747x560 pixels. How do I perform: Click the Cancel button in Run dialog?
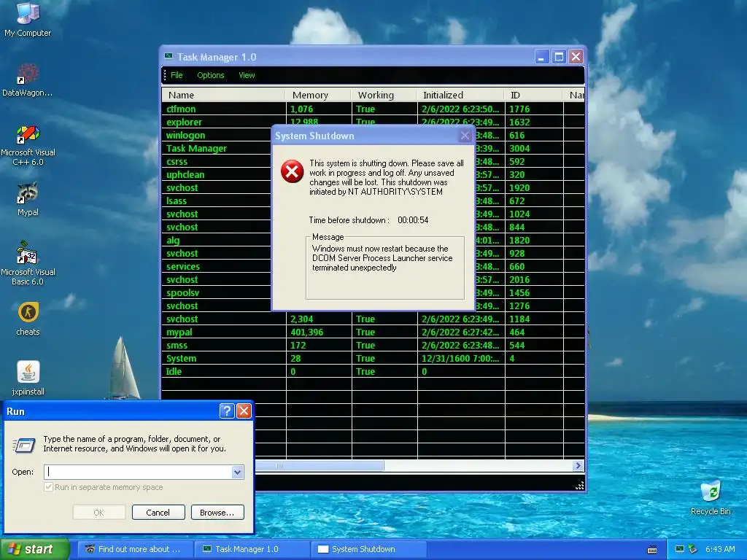coord(158,513)
